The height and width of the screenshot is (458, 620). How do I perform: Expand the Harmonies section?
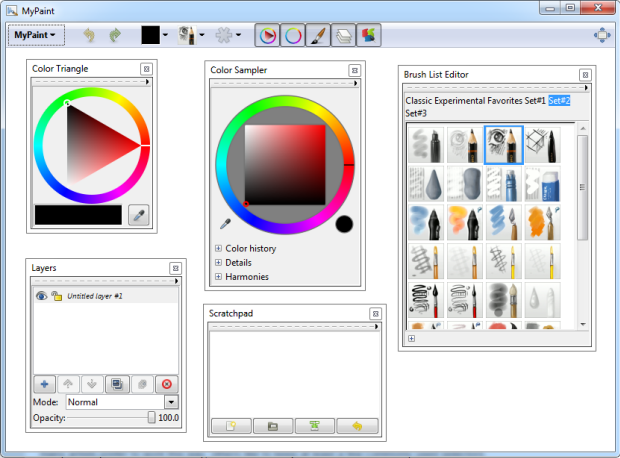[218, 277]
